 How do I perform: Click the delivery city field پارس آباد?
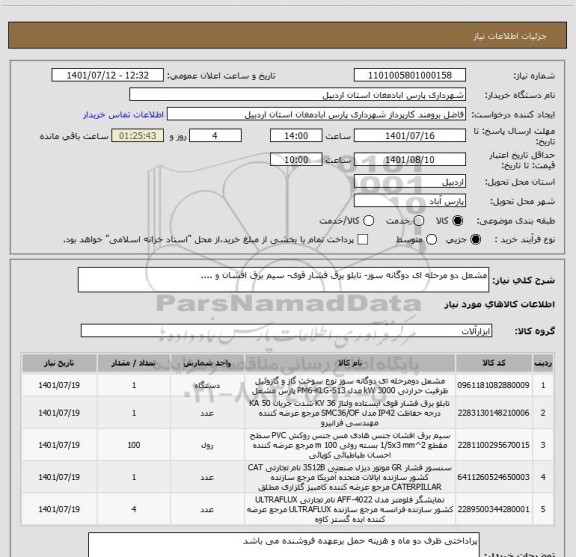[x=410, y=201]
